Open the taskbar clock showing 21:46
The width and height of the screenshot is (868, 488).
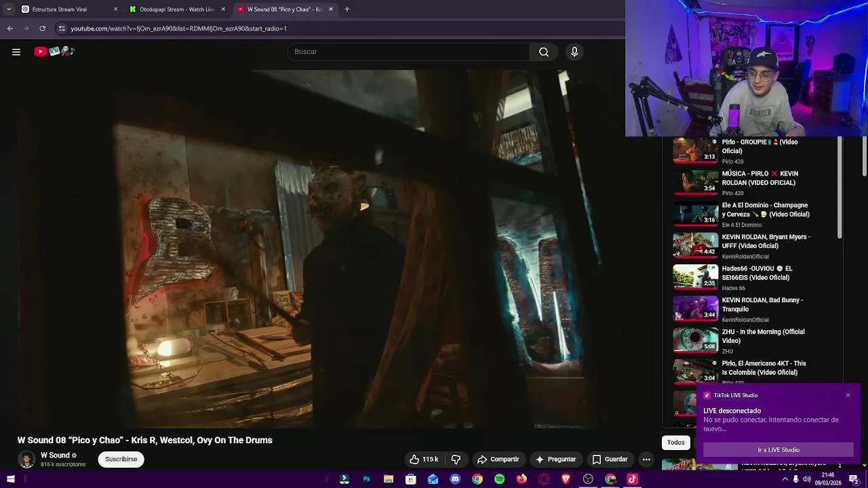(x=828, y=479)
